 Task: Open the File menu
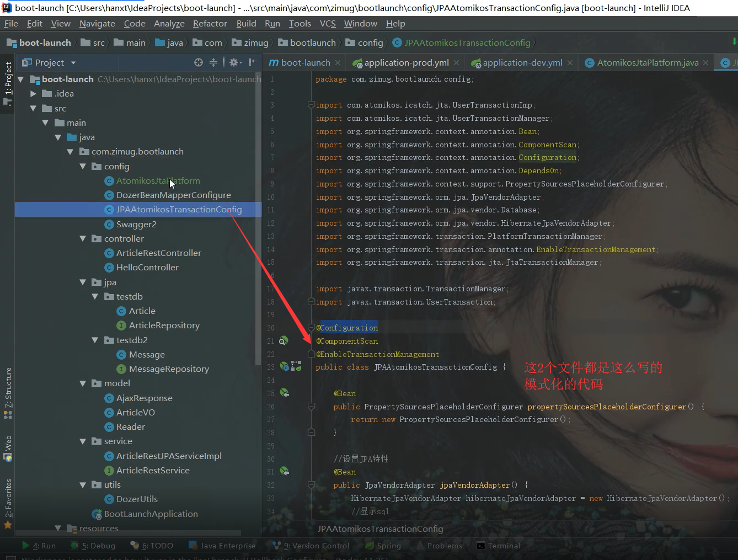click(x=11, y=23)
